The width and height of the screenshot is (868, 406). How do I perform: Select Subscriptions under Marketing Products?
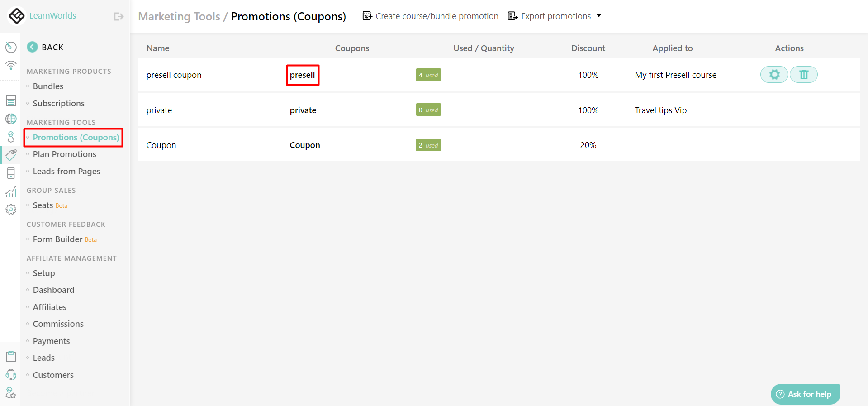tap(58, 103)
